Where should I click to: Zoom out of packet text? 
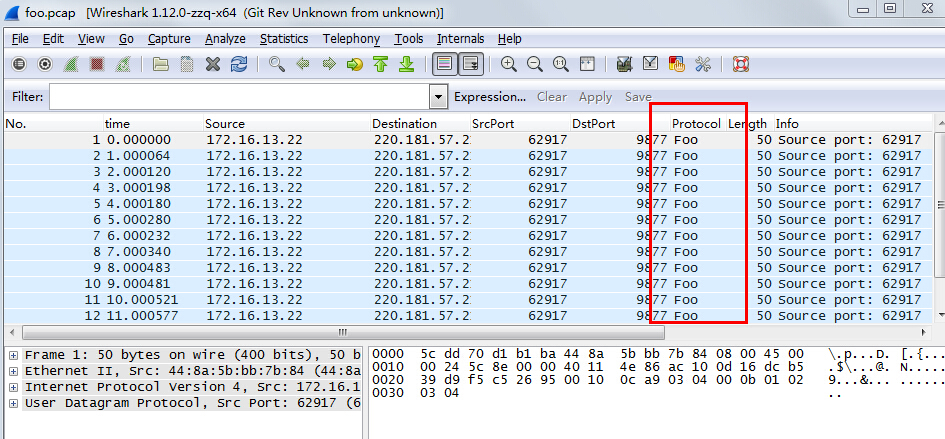535,64
